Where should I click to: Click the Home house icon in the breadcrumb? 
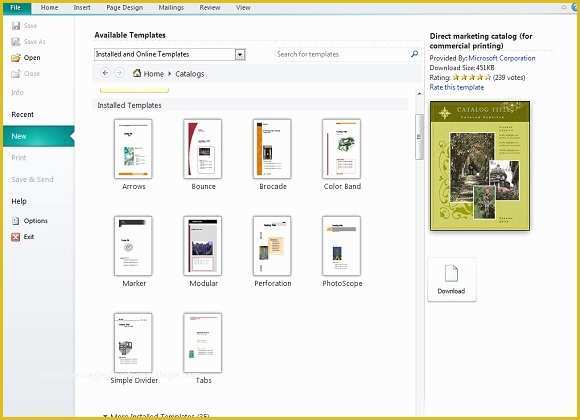(x=137, y=73)
